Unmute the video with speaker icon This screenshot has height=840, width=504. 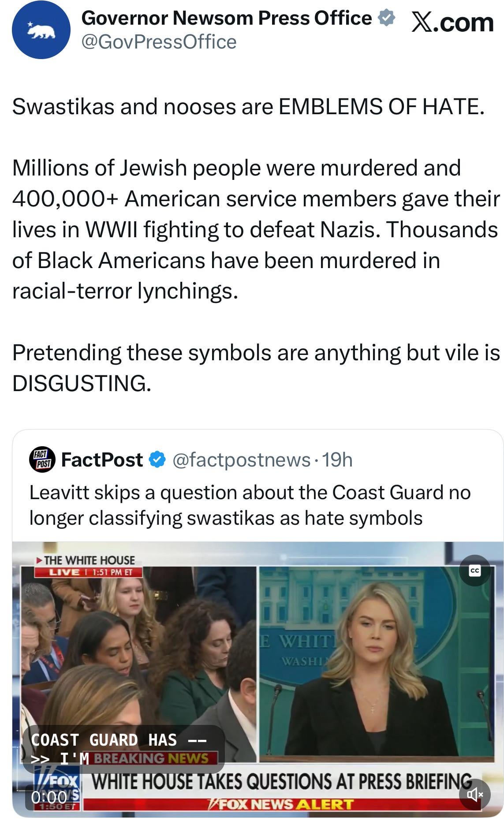pos(475,795)
